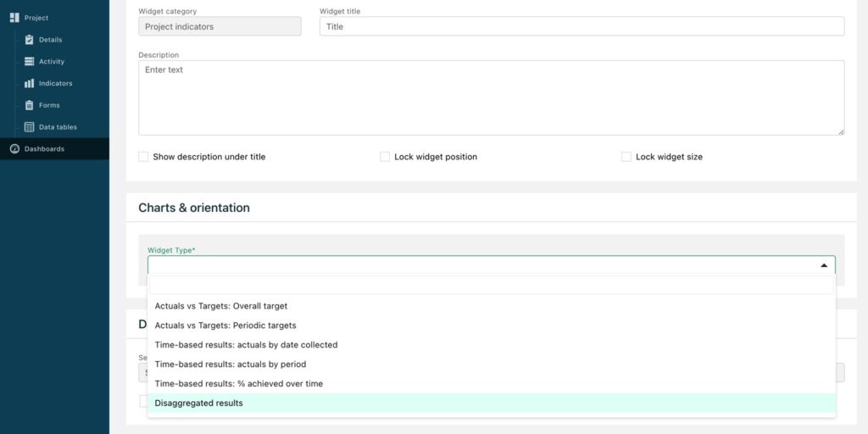Select Time-based results: actuals by period
Image resolution: width=868 pixels, height=434 pixels.
point(492,364)
